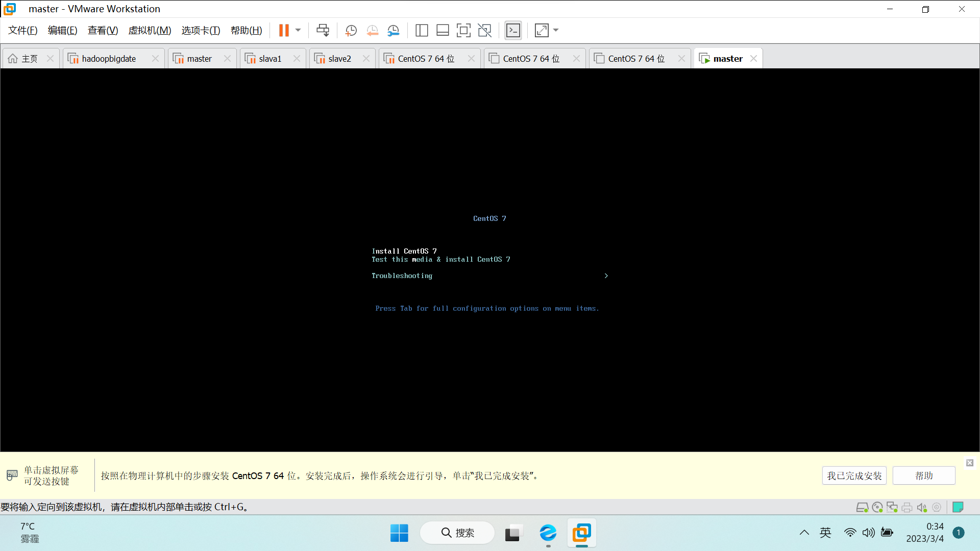Click the VMware Workstation taskbar icon
The width and height of the screenshot is (980, 551).
582,533
